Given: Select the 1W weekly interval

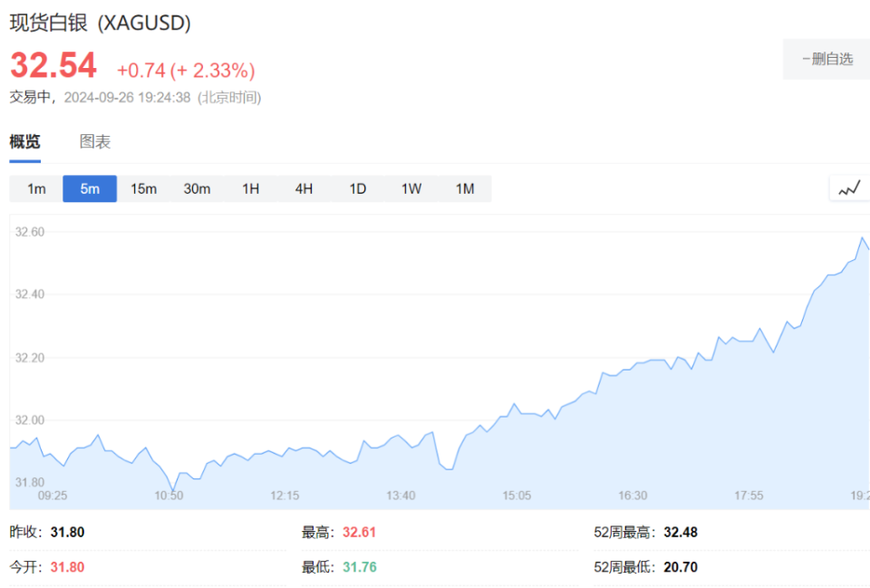Looking at the screenshot, I should (x=411, y=188).
